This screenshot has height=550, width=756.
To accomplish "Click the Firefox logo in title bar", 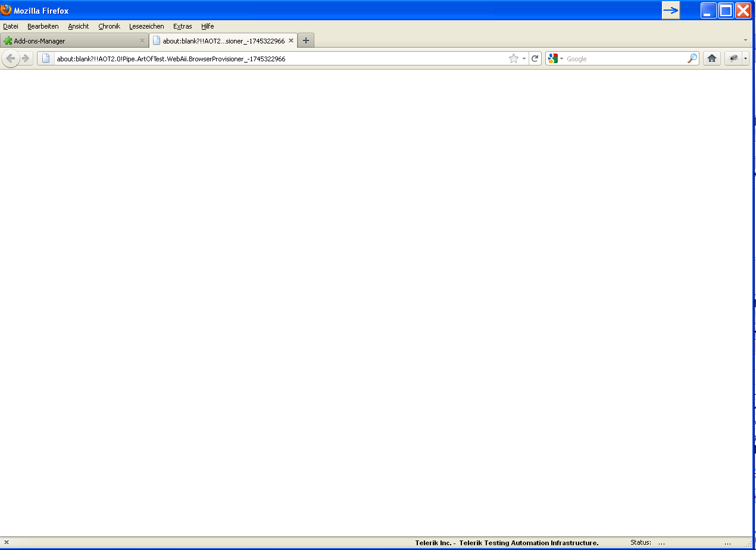I will 6,10.
